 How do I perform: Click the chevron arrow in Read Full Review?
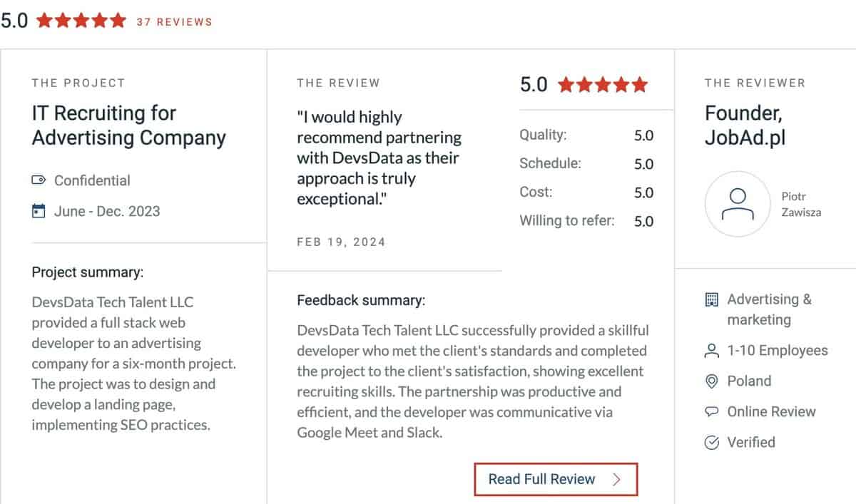click(617, 480)
